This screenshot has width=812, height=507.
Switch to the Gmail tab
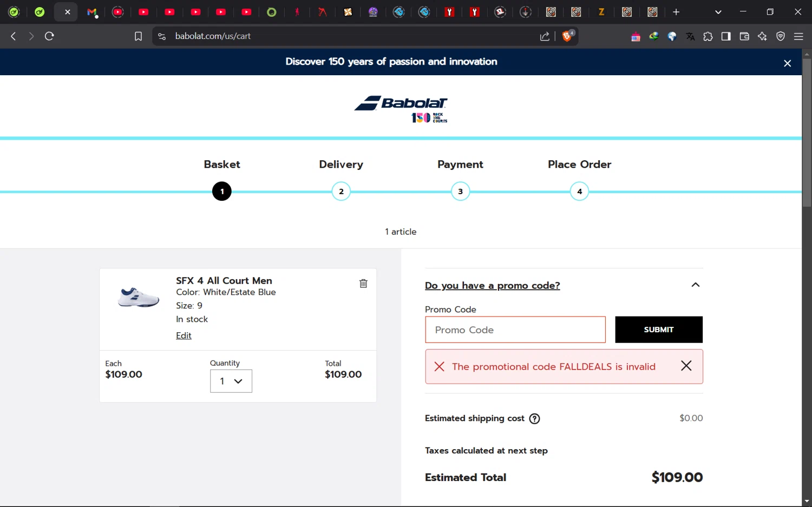(x=92, y=12)
